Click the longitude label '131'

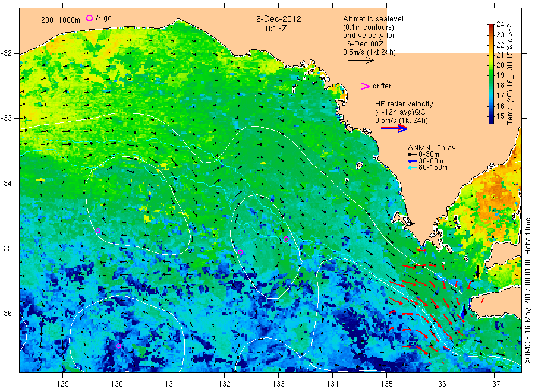coord(171,384)
